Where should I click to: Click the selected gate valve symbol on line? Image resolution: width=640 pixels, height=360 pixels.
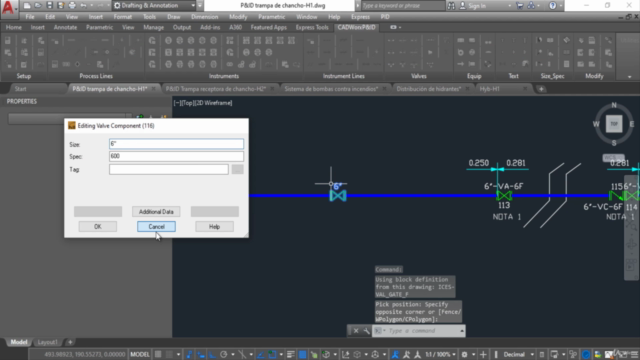pyautogui.click(x=338, y=196)
